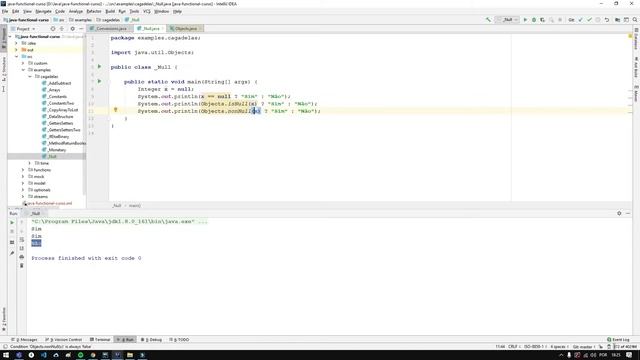Click the green Spotify taskbar icon

pyautogui.click(x=80, y=355)
